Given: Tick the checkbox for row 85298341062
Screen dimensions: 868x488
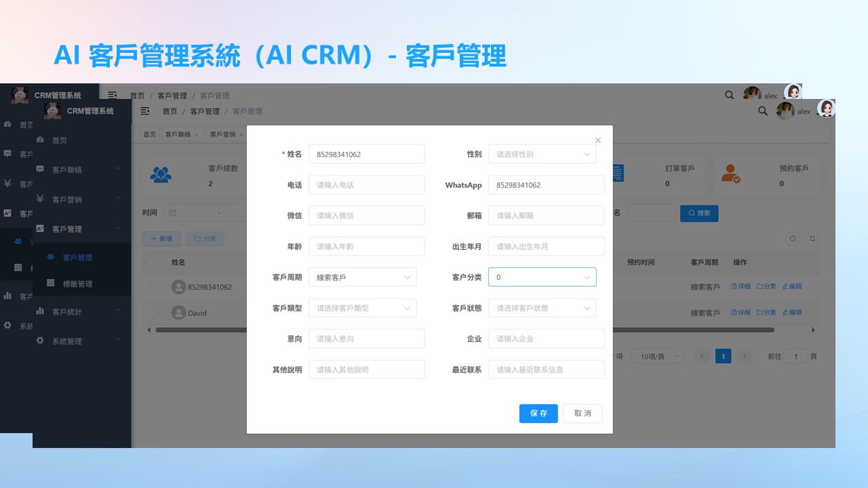Looking at the screenshot, I should pos(153,287).
